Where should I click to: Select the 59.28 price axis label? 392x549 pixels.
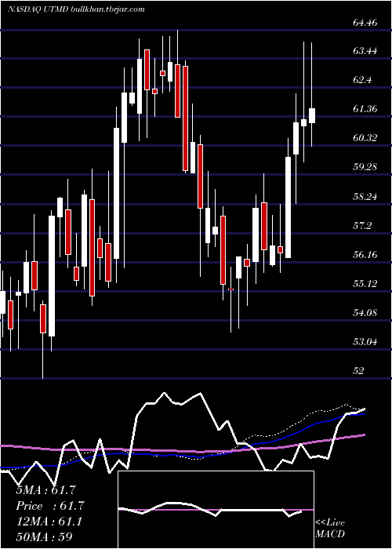(x=365, y=167)
